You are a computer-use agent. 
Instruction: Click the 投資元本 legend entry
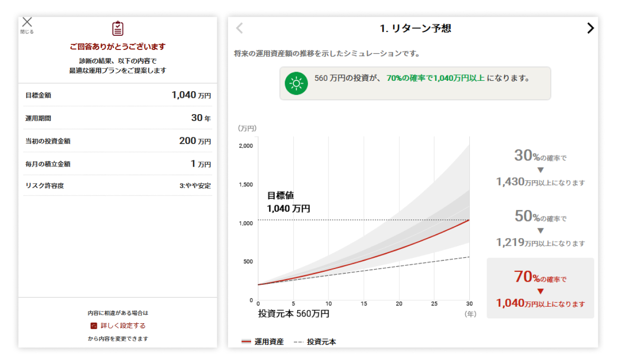click(315, 342)
